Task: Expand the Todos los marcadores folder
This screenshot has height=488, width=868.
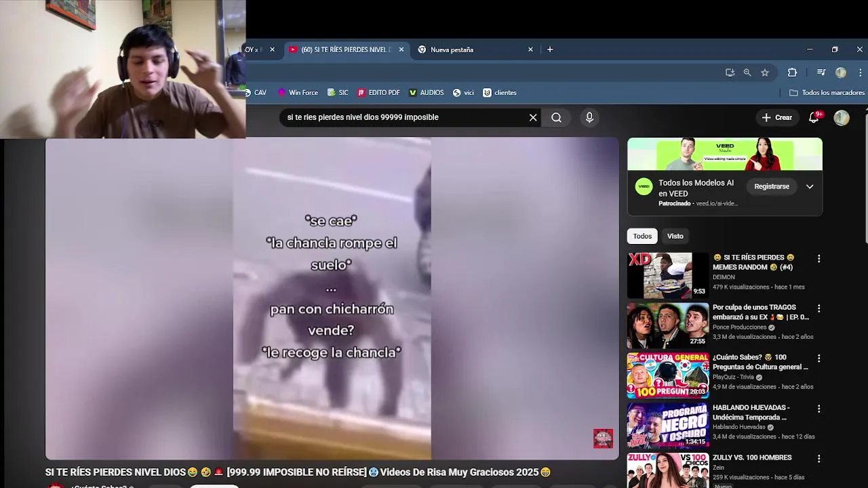Action: pyautogui.click(x=827, y=93)
